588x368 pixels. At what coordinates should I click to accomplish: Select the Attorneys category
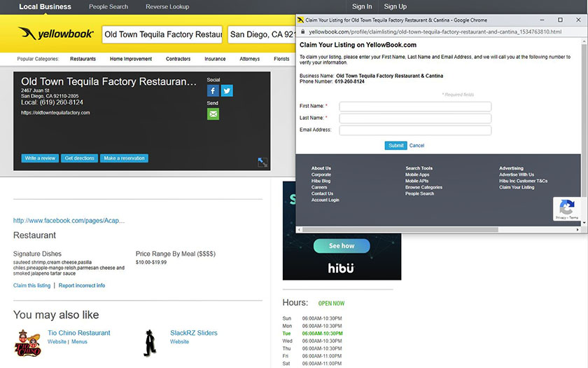(x=250, y=59)
